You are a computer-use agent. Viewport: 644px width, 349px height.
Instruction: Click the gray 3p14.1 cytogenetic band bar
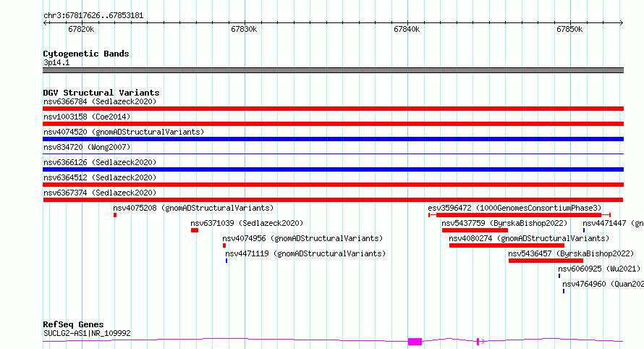(333, 70)
